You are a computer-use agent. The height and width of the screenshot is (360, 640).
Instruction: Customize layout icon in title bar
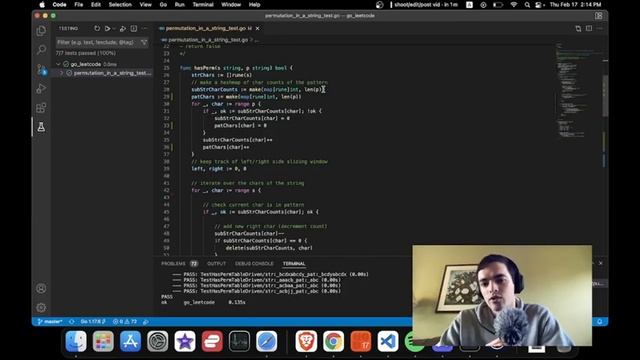(x=598, y=16)
